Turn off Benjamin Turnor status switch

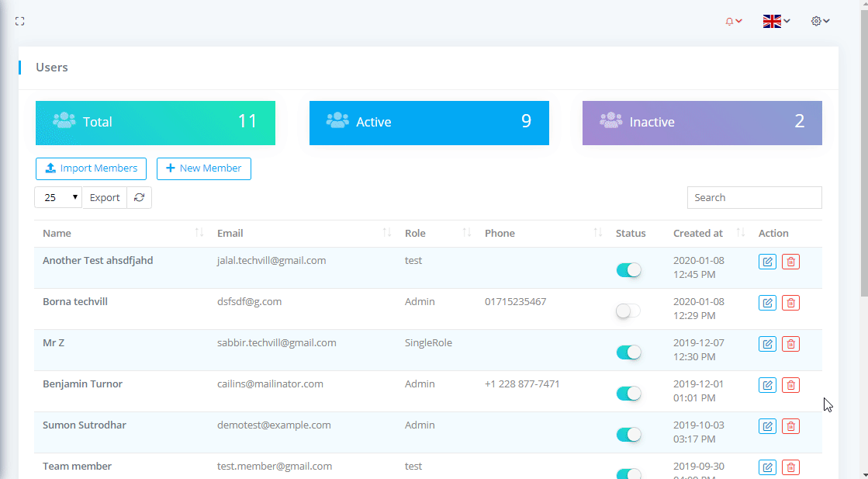629,394
